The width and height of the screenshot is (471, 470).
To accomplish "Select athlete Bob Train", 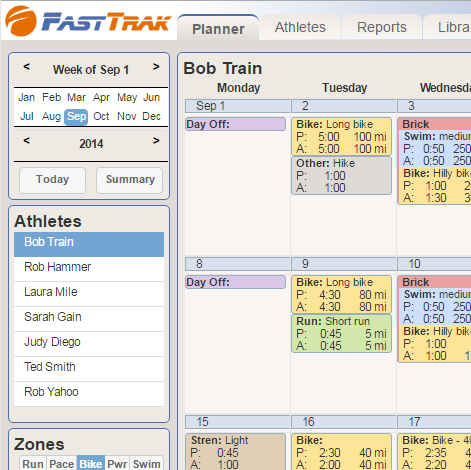I will (x=89, y=244).
